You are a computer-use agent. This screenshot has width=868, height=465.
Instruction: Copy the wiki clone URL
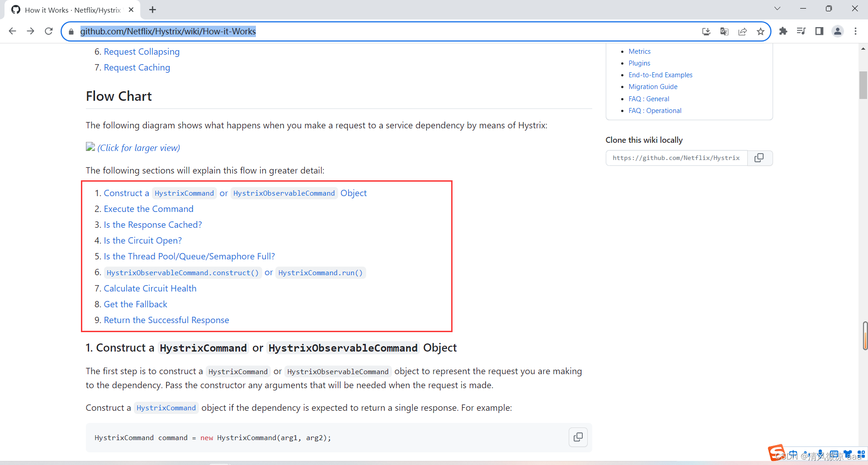[x=759, y=158]
